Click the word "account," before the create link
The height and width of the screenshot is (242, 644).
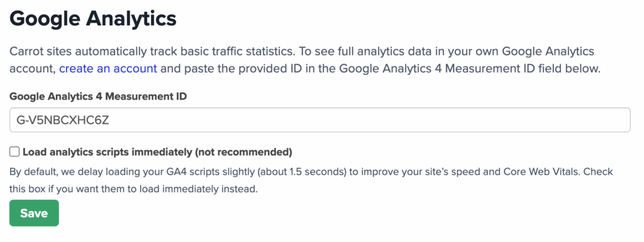(33, 69)
